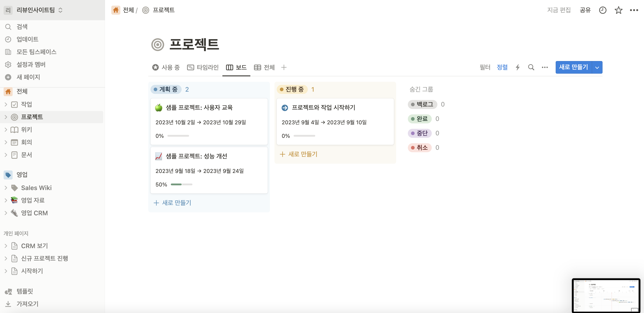This screenshot has height=313, width=644.
Task: Expand the 작업 sidebar page
Action: coord(6,104)
